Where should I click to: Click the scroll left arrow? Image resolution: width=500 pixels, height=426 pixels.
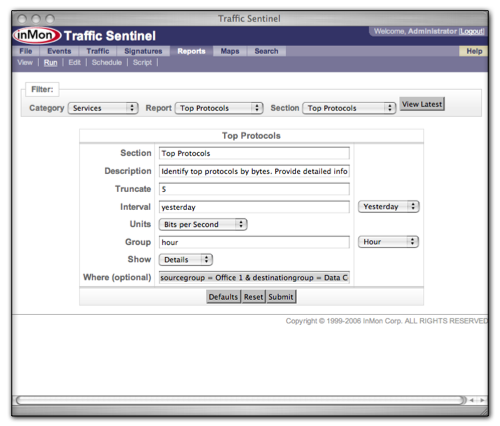click(472, 400)
